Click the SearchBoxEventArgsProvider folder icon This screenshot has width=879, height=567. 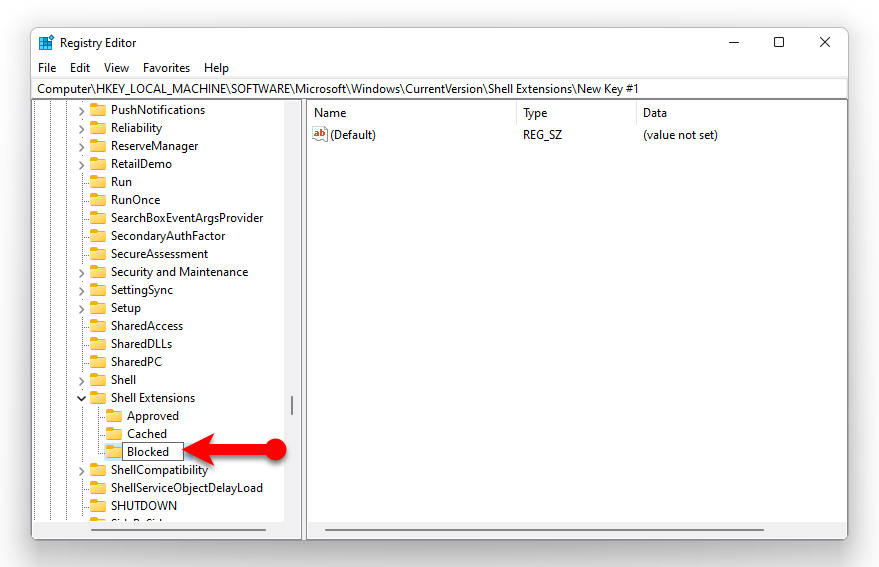coord(98,217)
